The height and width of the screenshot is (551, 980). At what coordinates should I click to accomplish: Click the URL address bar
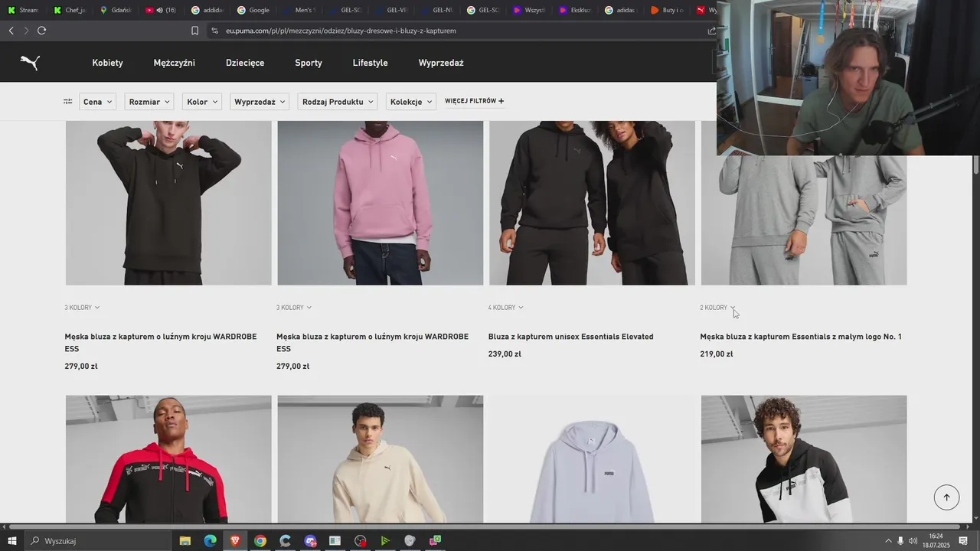(459, 31)
